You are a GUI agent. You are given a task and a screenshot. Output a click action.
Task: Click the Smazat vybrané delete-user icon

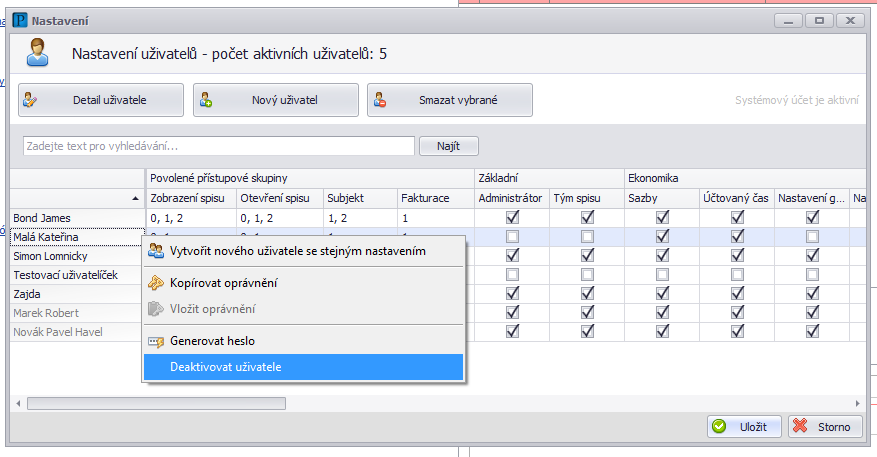[380, 100]
